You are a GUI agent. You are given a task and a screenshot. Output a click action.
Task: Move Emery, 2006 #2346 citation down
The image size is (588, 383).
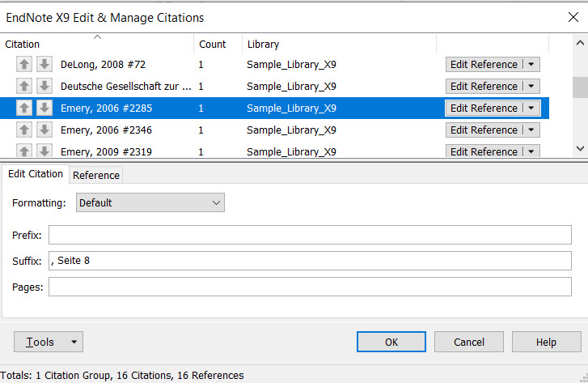point(44,130)
